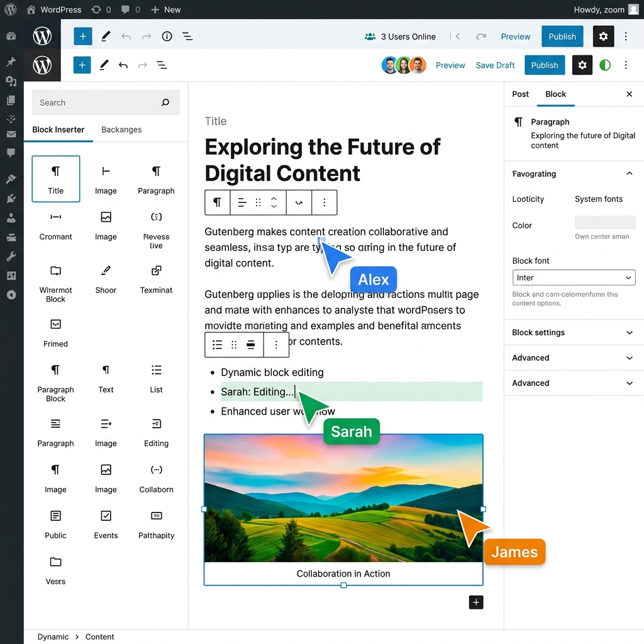Expand the Block settings section
Image resolution: width=644 pixels, height=644 pixels.
574,333
